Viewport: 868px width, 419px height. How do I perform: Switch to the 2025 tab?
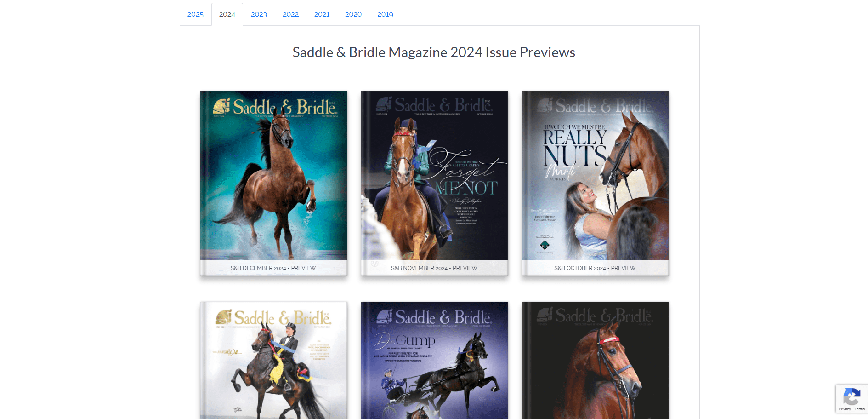[195, 14]
